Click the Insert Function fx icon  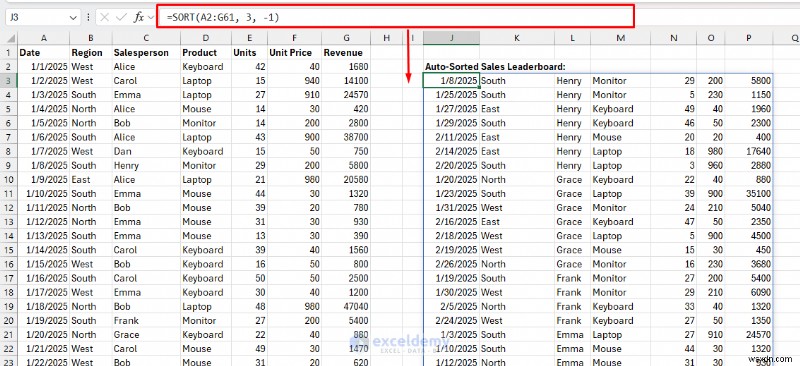coord(138,17)
